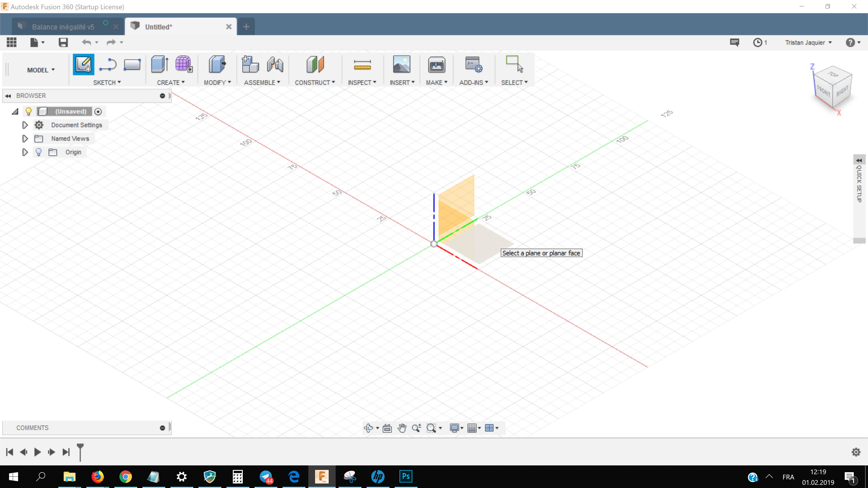This screenshot has width=868, height=488.
Task: Expand the Named Views node
Action: [25, 138]
